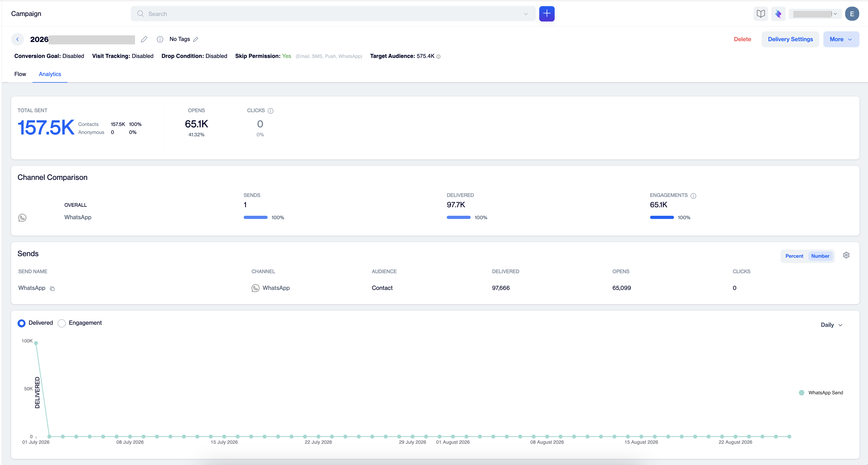Click the Sends progress bar for WhatsApp
Image resolution: width=868 pixels, height=465 pixels.
pyautogui.click(x=255, y=218)
